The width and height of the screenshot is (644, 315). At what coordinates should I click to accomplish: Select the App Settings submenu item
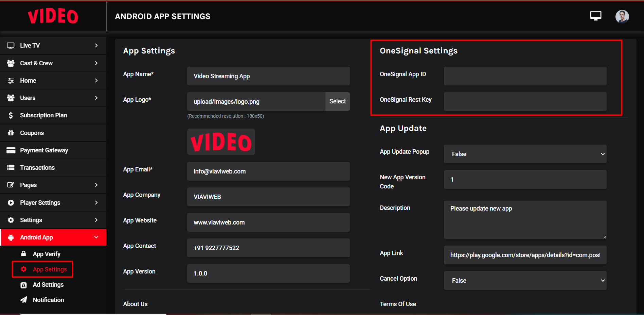[x=50, y=269]
